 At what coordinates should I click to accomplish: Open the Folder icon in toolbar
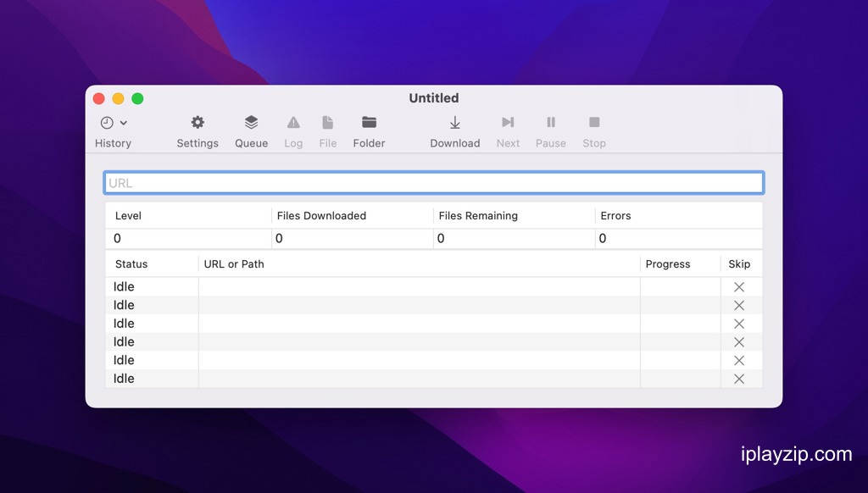(370, 122)
